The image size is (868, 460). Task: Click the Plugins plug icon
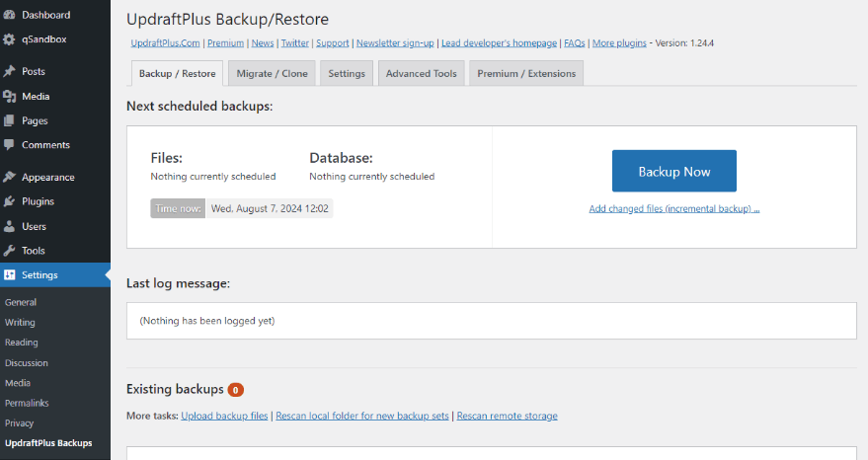coord(9,201)
